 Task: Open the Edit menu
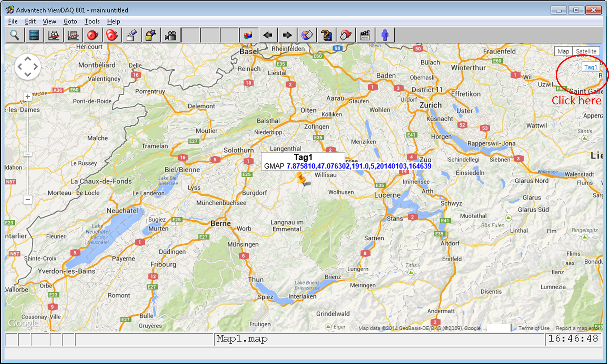[30, 21]
